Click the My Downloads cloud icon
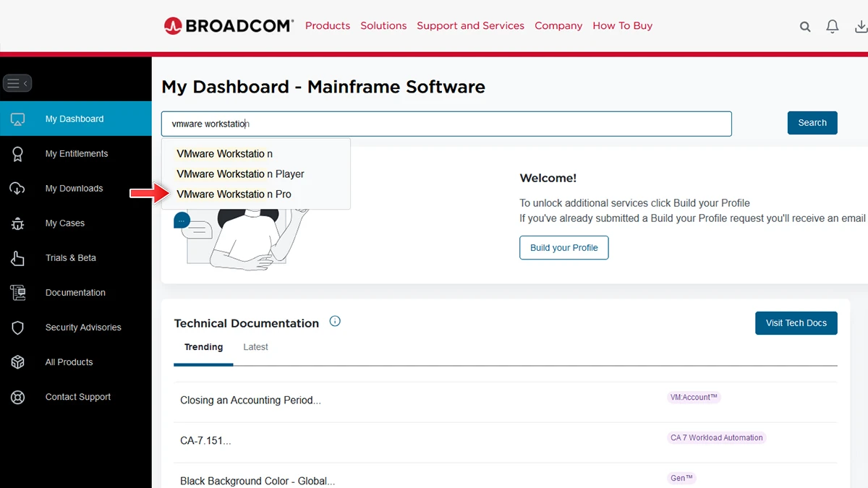Image resolution: width=868 pixels, height=488 pixels. 17,189
